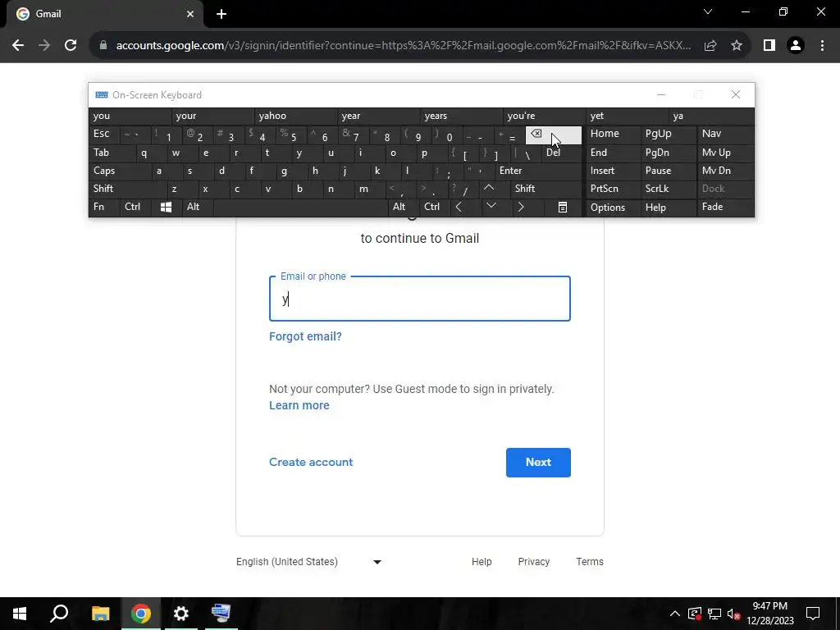The image size is (840, 630).
Task: View site information via the padlock icon
Action: tap(103, 46)
